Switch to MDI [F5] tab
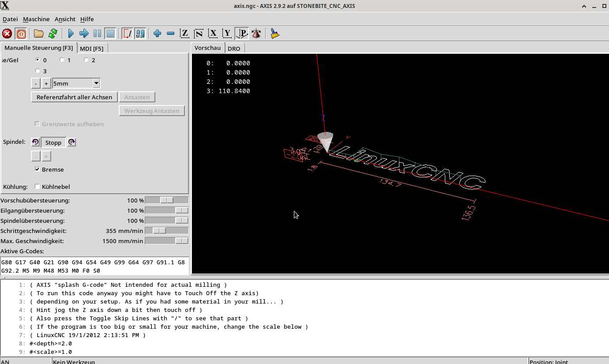The height and width of the screenshot is (364, 609). (92, 48)
